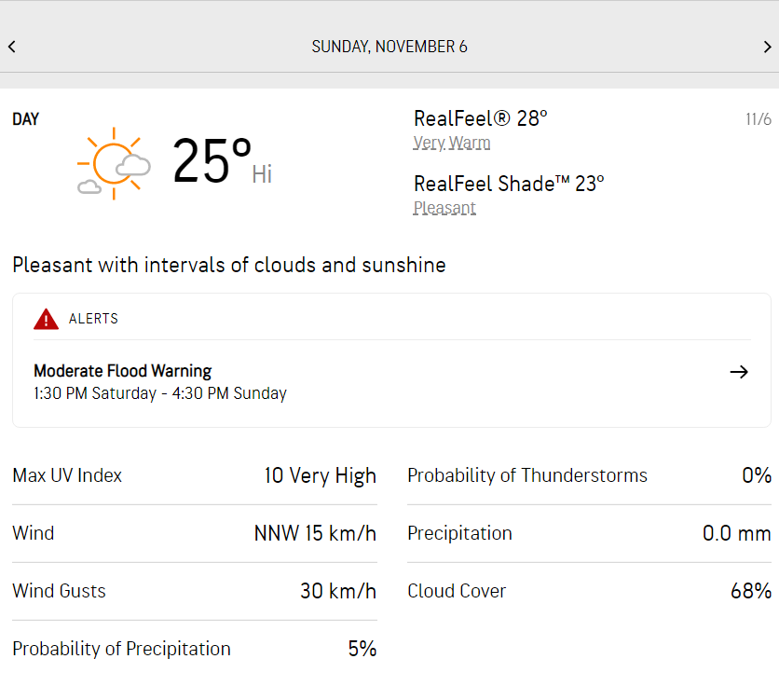The width and height of the screenshot is (779, 700).
Task: Click the previous day left arrow
Action: pos(11,47)
